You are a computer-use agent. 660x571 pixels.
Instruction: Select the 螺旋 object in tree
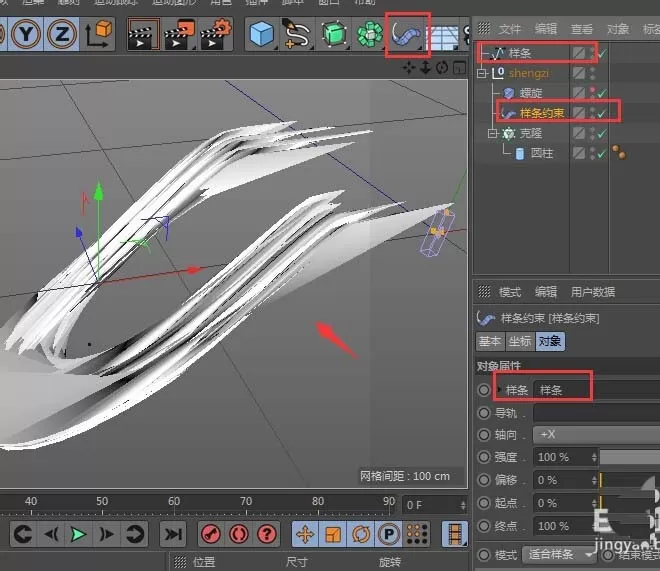click(531, 93)
